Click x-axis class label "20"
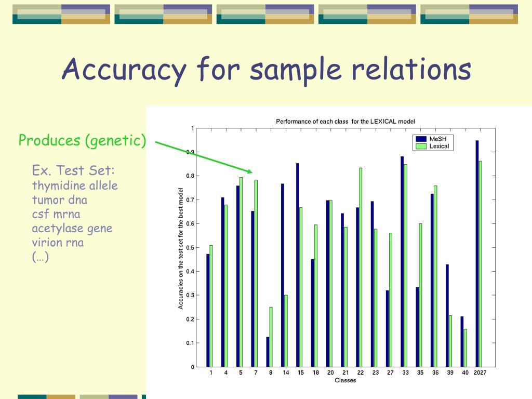This screenshot has width=532, height=399. 330,373
